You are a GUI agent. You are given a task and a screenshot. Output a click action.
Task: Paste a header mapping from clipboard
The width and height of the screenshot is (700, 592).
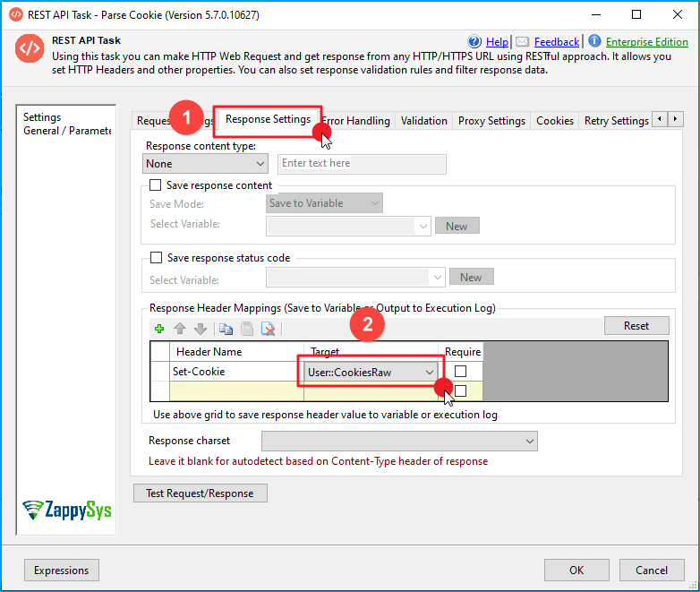[246, 329]
